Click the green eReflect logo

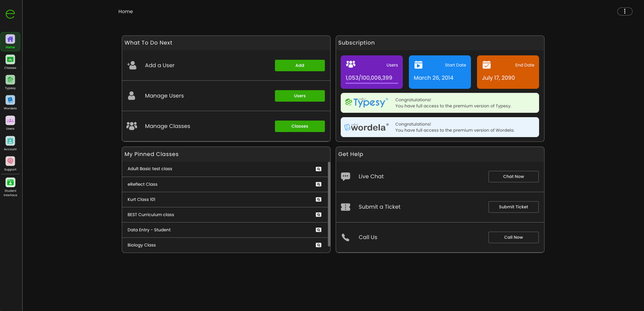coord(10,14)
